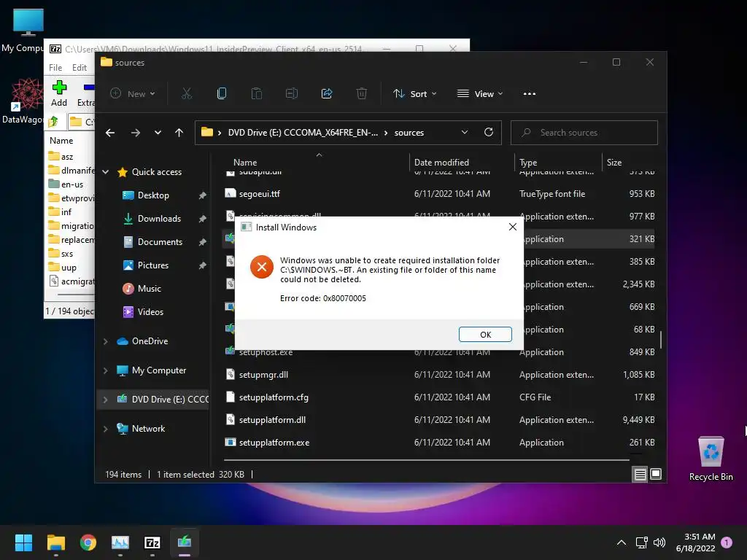
Task: Open Documents in Quick access
Action: tap(160, 242)
